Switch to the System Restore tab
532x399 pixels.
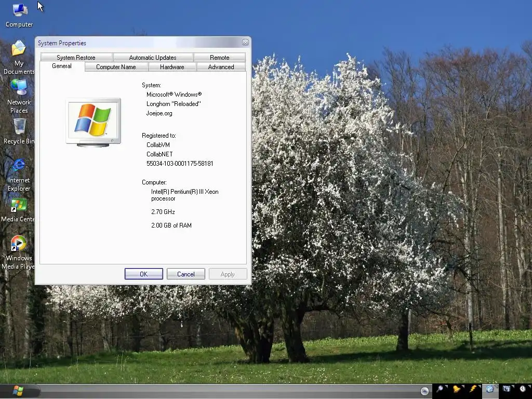click(76, 57)
